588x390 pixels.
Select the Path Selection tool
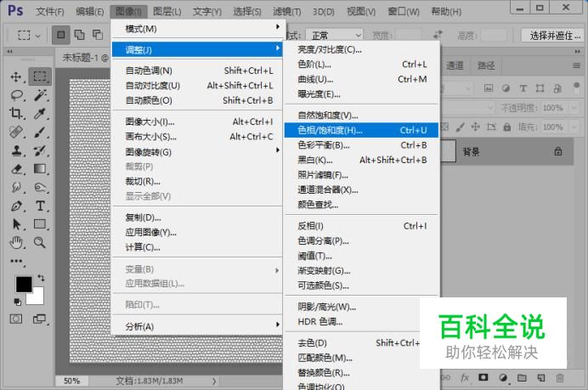click(x=16, y=224)
